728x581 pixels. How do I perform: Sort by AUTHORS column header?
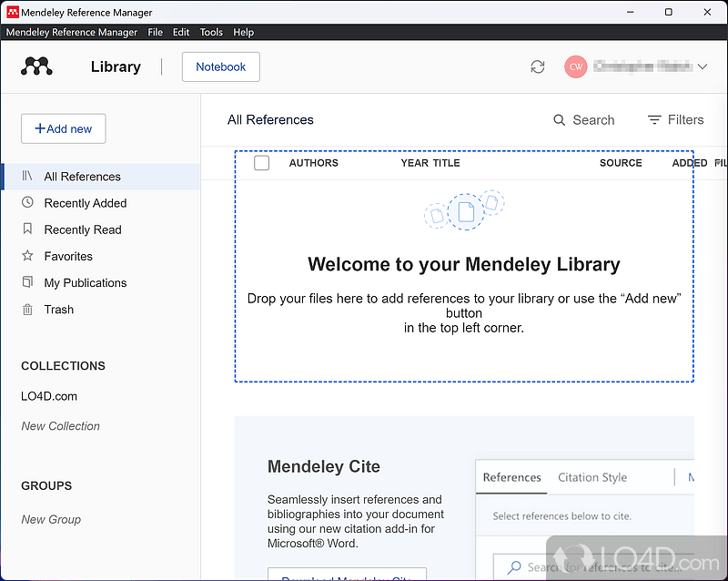click(x=313, y=163)
